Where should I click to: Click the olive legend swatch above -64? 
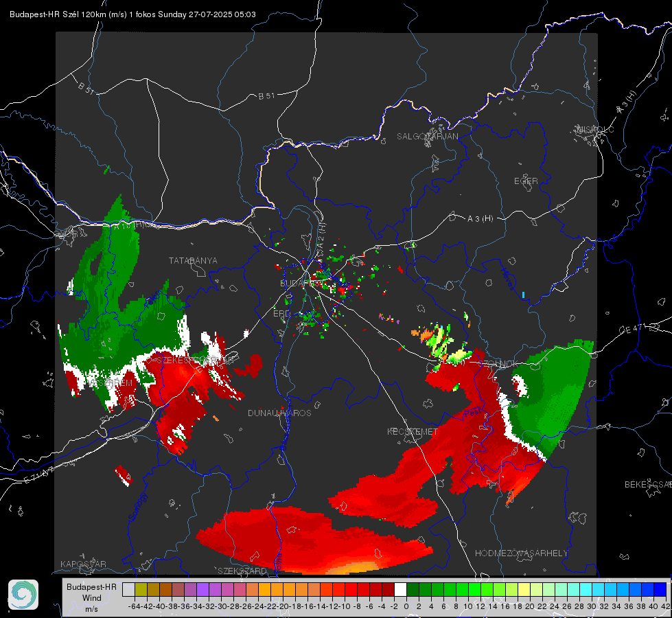pyautogui.click(x=141, y=590)
